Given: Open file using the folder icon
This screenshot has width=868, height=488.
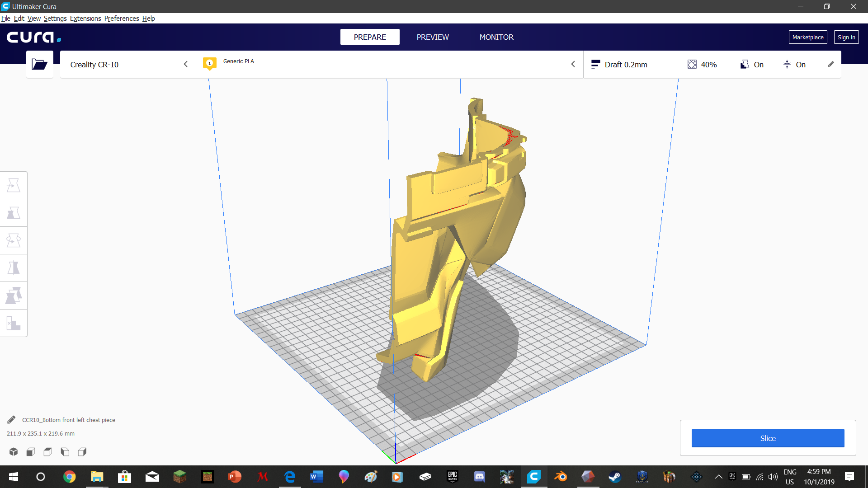Looking at the screenshot, I should click(x=39, y=64).
